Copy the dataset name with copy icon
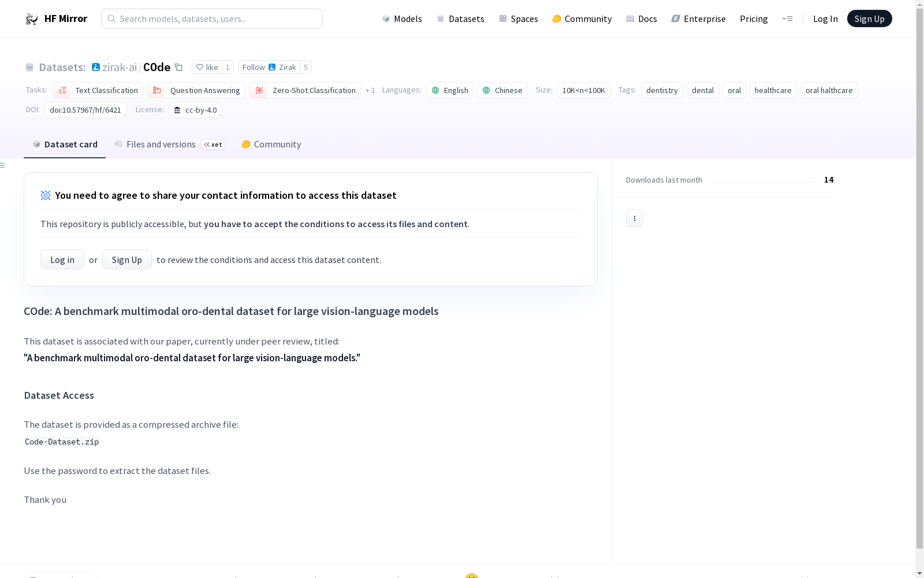The width and height of the screenshot is (924, 578). (179, 68)
